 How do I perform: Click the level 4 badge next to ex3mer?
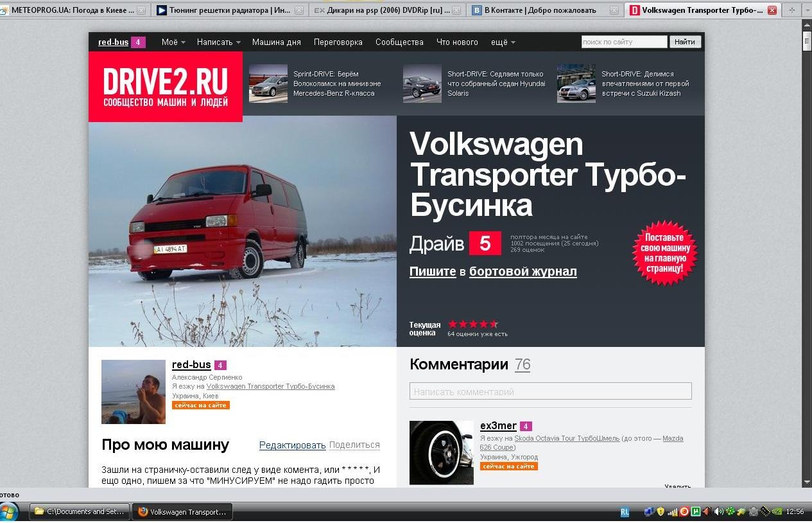(x=526, y=426)
